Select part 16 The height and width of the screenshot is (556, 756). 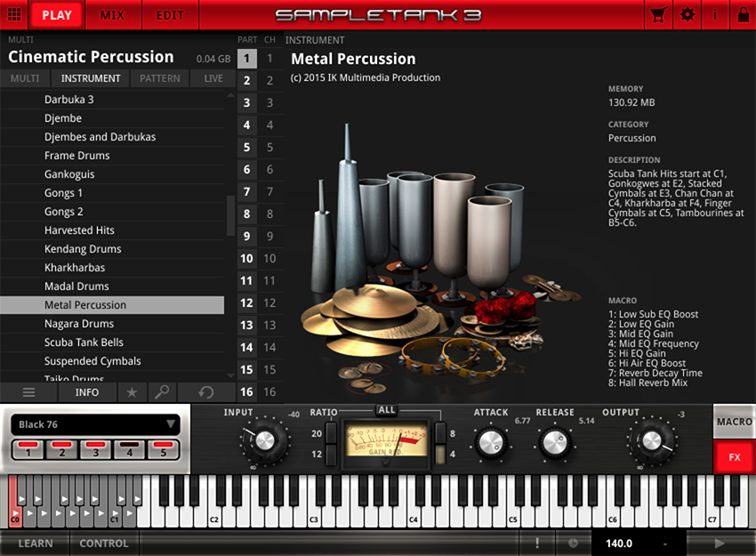tap(247, 391)
